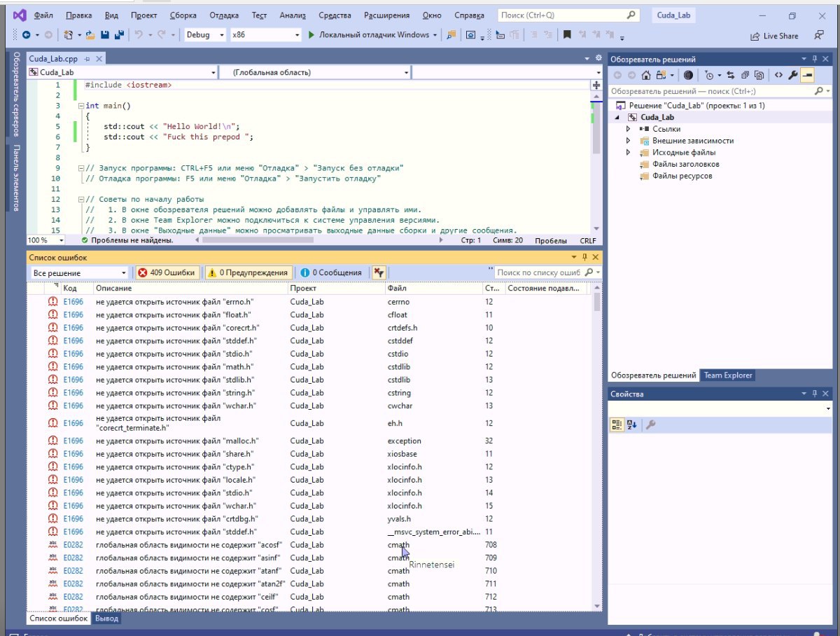
Task: Select the error row mentioning "errno.h"
Action: [x=310, y=302]
